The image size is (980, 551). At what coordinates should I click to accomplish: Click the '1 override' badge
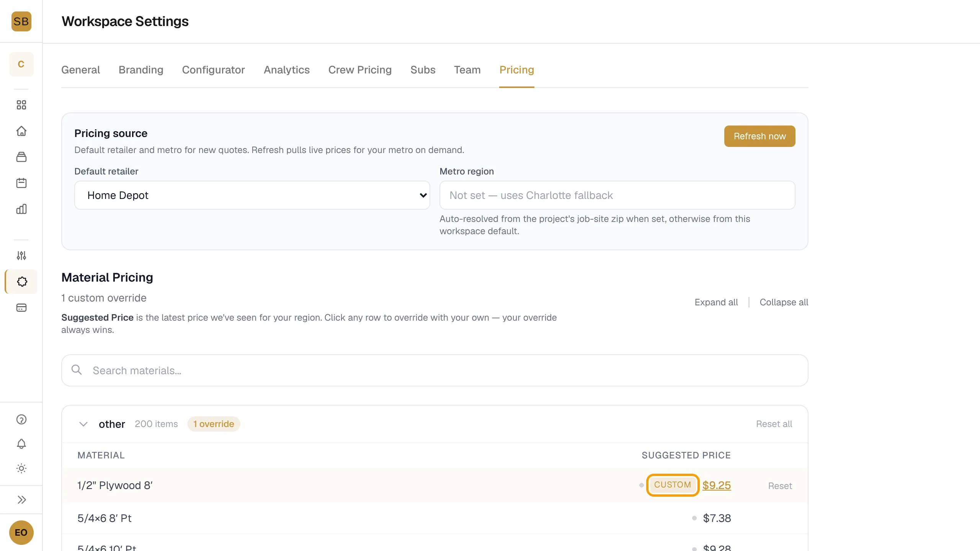[x=214, y=424]
